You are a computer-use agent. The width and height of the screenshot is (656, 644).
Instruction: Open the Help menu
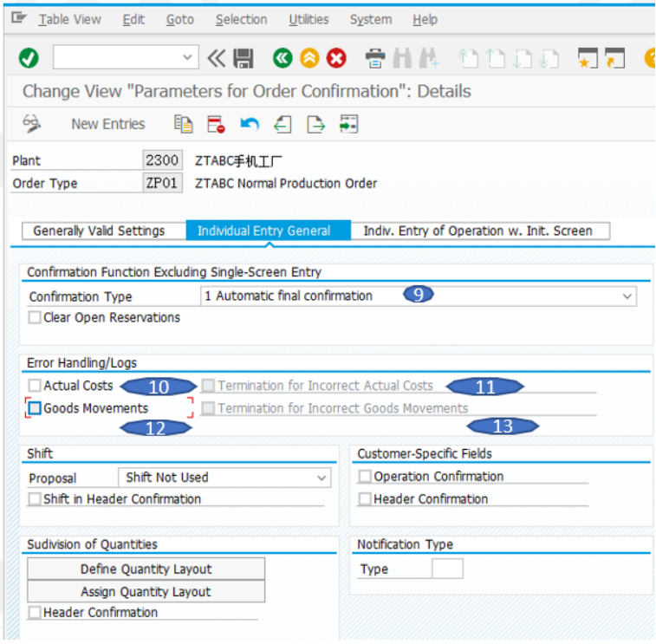click(425, 19)
